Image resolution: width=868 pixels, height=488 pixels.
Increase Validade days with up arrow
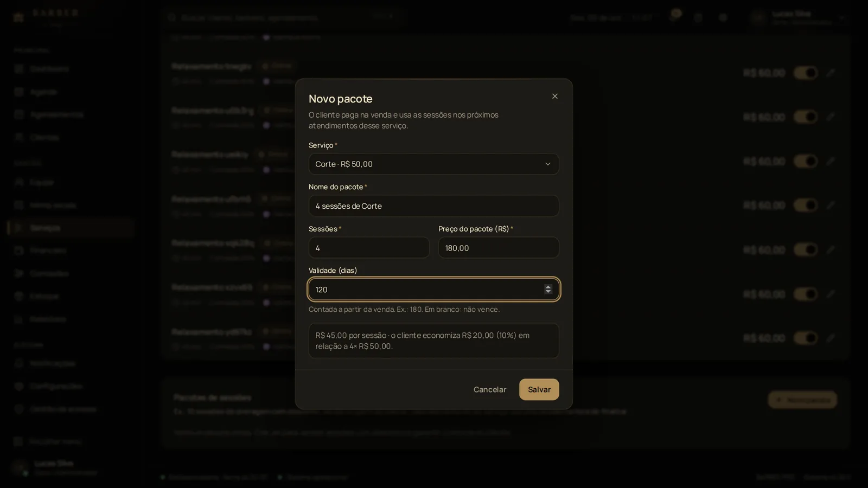(548, 286)
